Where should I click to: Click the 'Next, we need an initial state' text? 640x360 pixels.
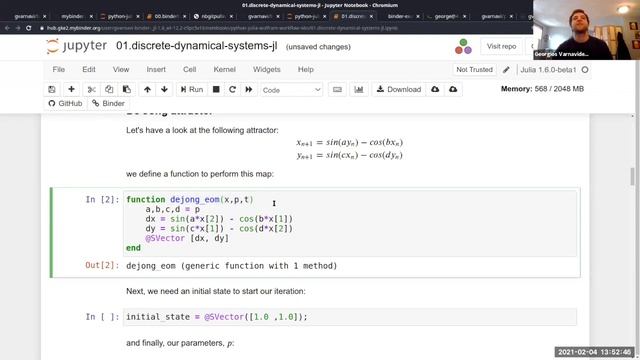(x=216, y=291)
